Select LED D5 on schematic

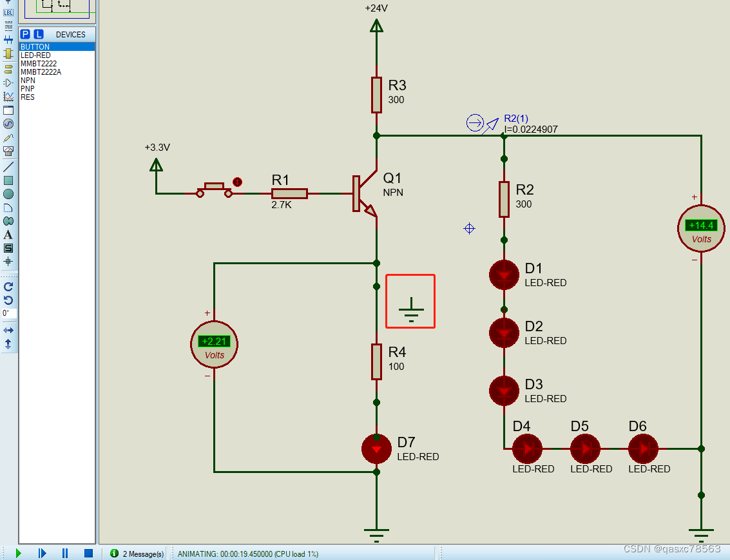click(585, 449)
